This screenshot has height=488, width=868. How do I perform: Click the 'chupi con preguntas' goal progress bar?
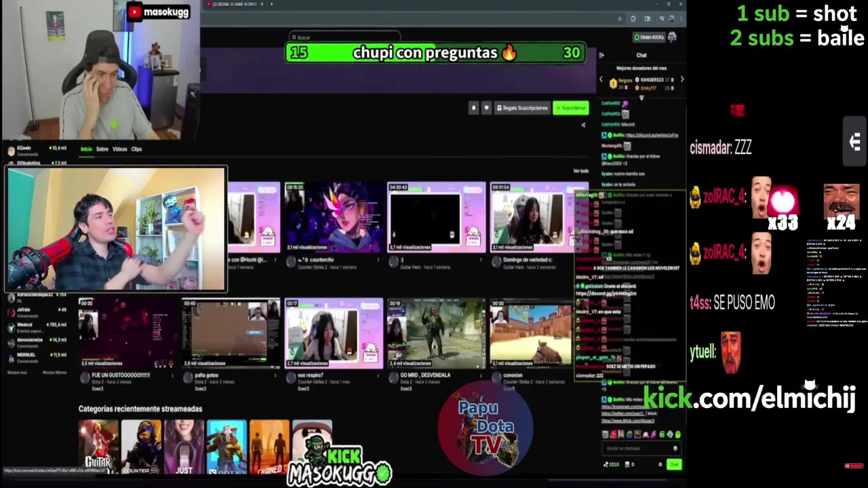436,53
